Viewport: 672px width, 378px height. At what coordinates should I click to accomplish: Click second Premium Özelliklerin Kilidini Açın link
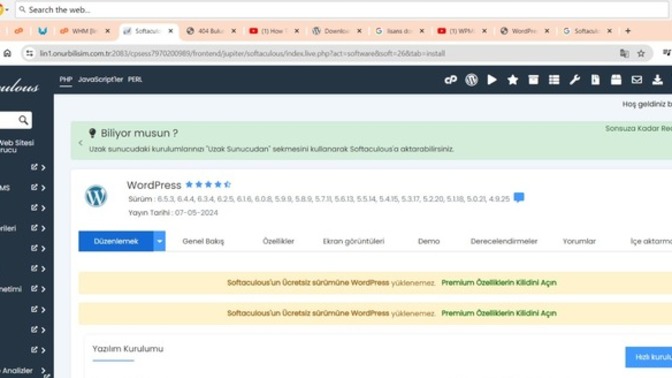coord(499,313)
